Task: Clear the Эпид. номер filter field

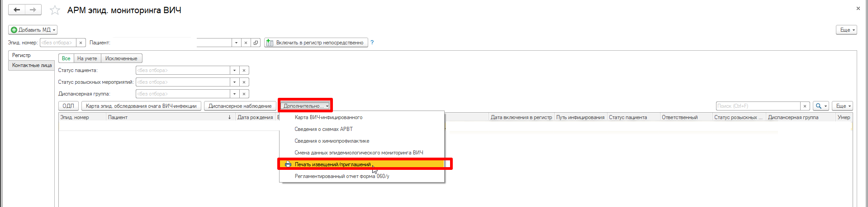Action: pos(81,43)
